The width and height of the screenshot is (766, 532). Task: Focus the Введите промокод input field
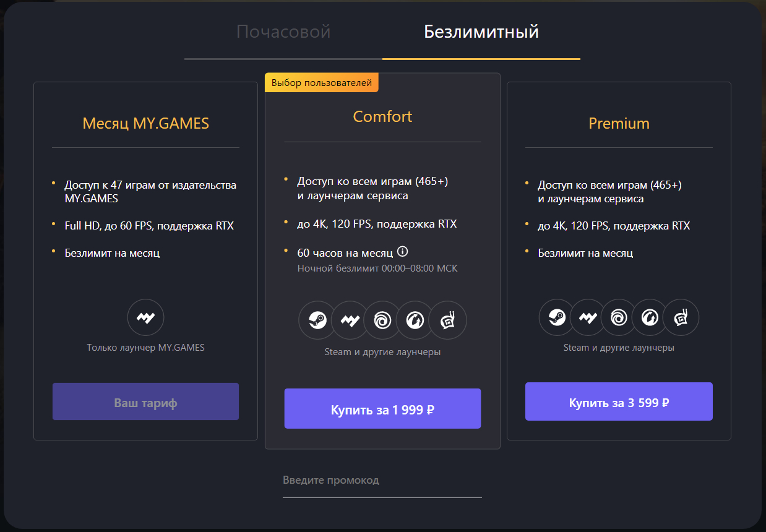point(382,481)
